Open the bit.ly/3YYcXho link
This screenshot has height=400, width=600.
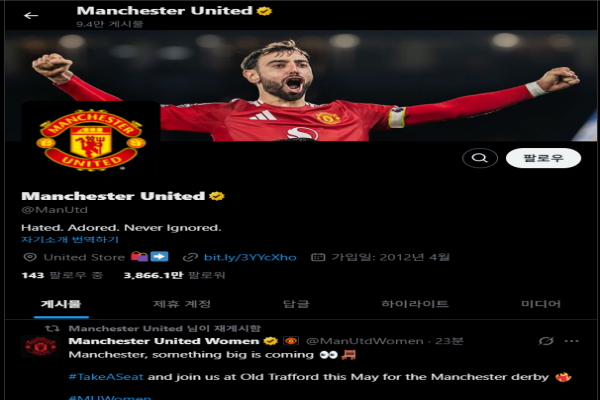pyautogui.click(x=250, y=257)
